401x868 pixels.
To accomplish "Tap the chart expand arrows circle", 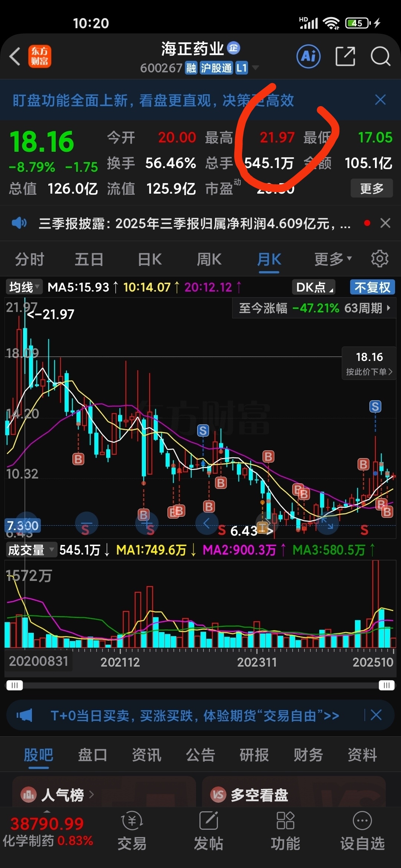I will [x=327, y=523].
